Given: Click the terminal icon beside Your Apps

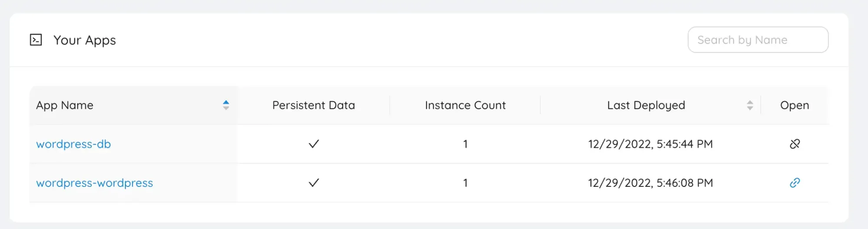Looking at the screenshot, I should tap(36, 40).
